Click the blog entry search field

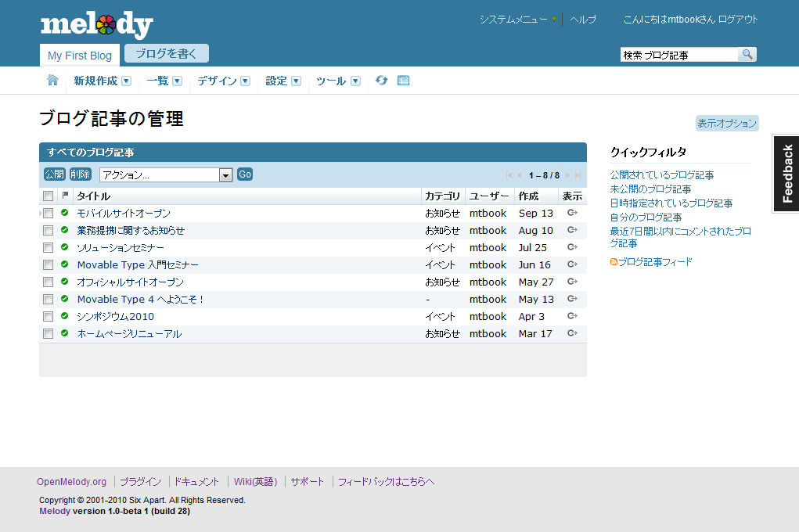[x=678, y=55]
